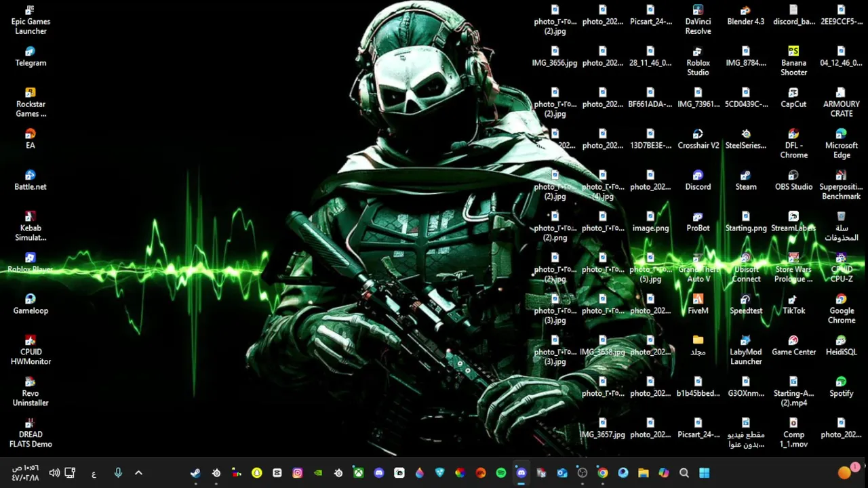Open Outlook from the taskbar
Screen dimensions: 868x488
click(561, 473)
